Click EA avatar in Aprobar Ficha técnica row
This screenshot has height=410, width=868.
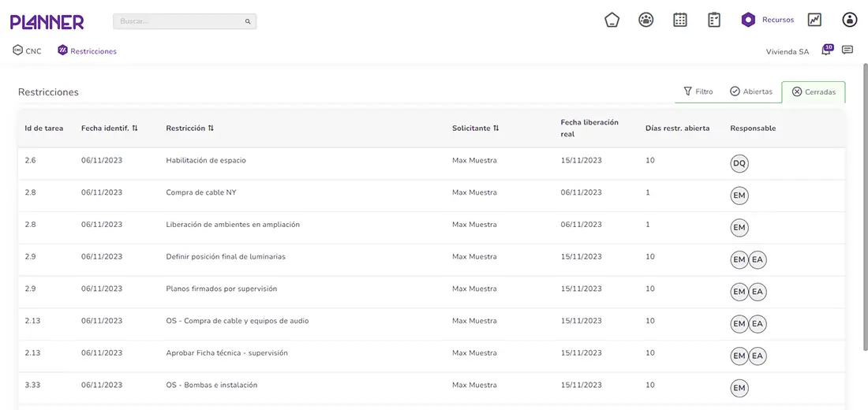tap(758, 356)
